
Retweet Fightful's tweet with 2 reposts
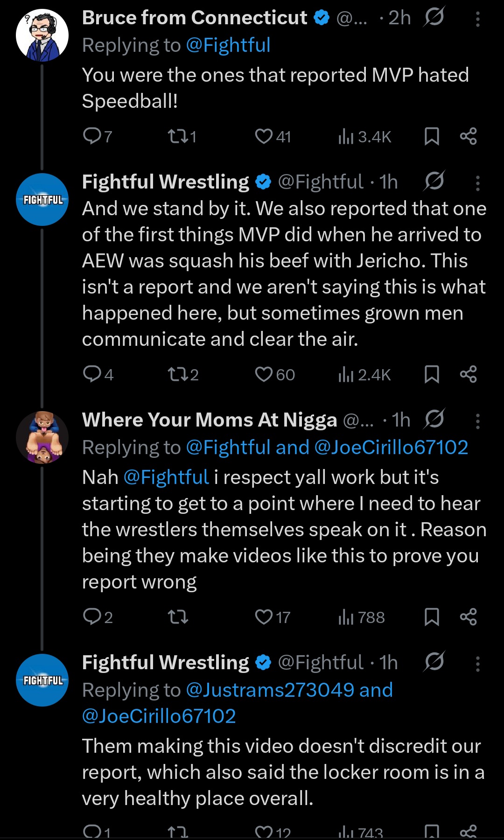pos(178,374)
